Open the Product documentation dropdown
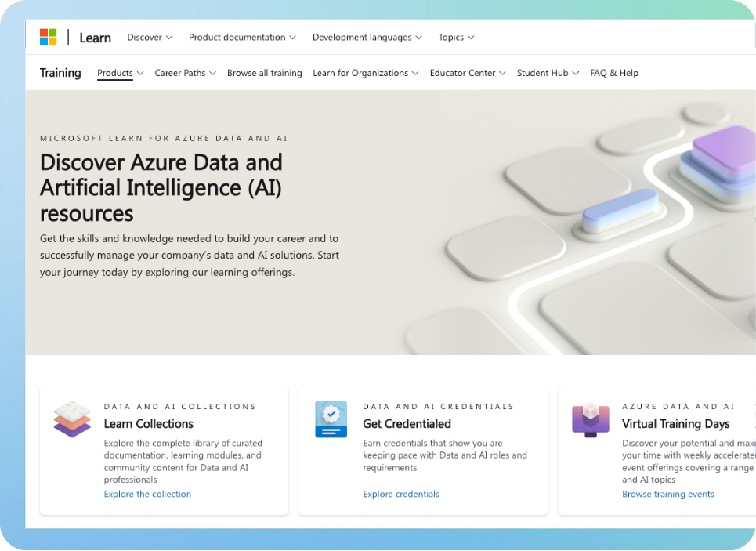 coord(242,37)
